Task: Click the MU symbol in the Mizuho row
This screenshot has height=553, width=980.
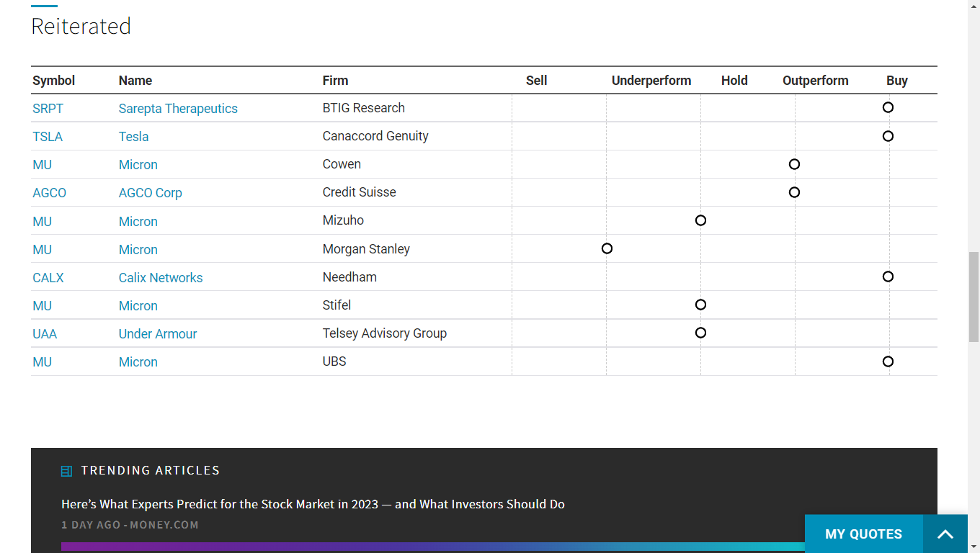Action: tap(43, 222)
